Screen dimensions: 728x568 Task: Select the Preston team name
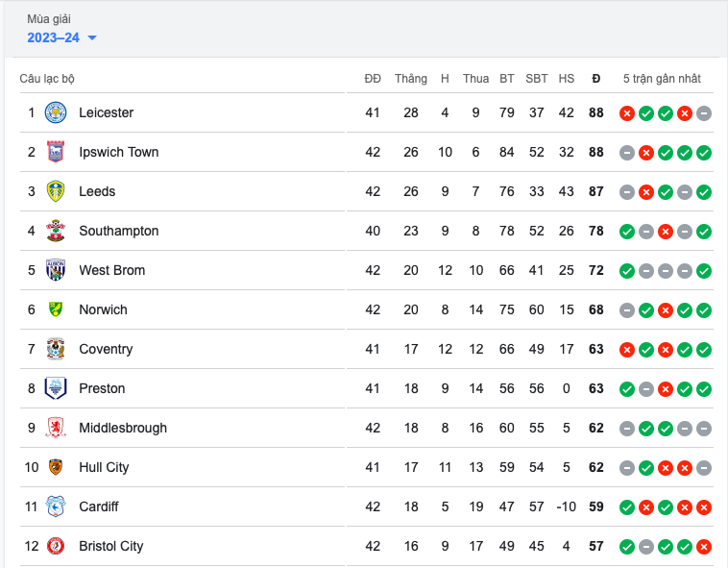point(102,388)
